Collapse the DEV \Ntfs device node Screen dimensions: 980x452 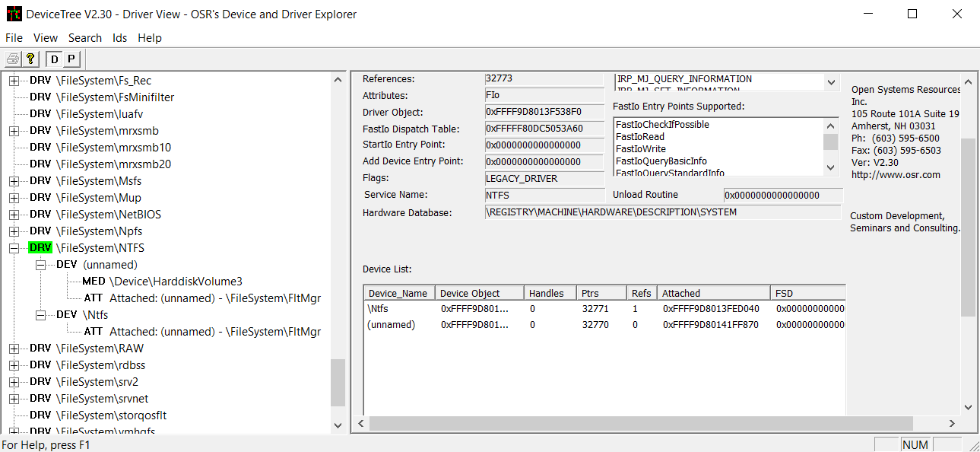(40, 315)
